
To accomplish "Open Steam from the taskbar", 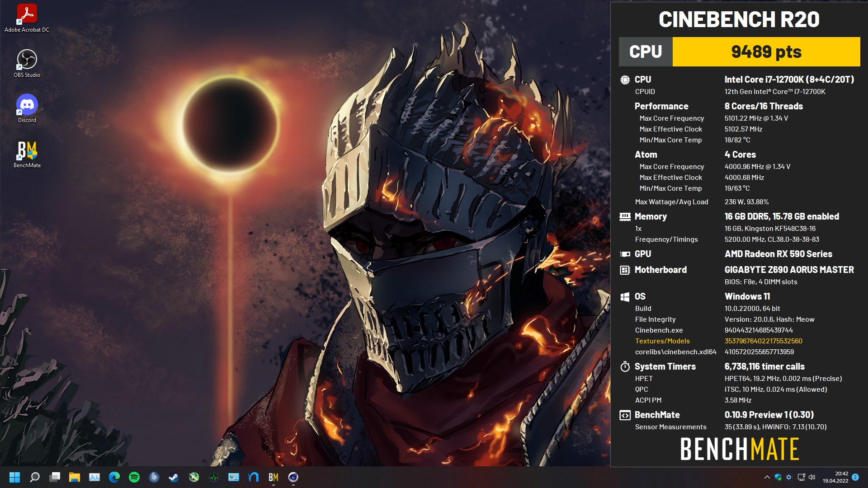I will (174, 477).
